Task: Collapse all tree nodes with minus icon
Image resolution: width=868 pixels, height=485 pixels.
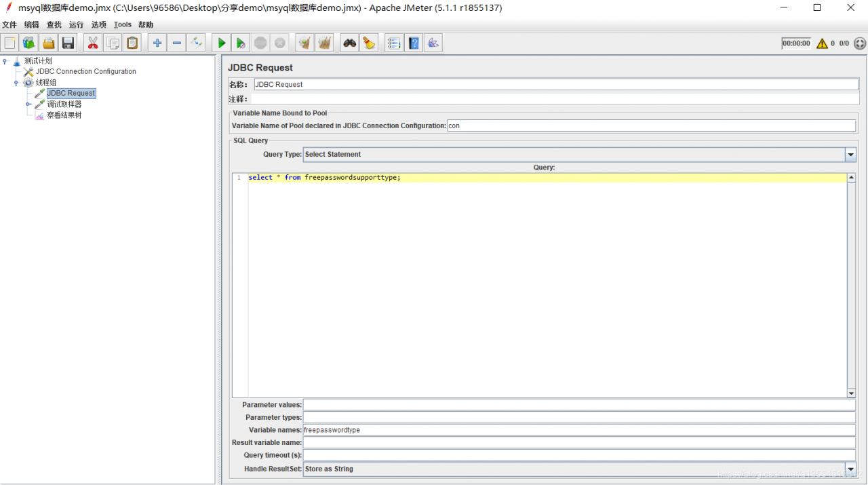Action: 177,43
